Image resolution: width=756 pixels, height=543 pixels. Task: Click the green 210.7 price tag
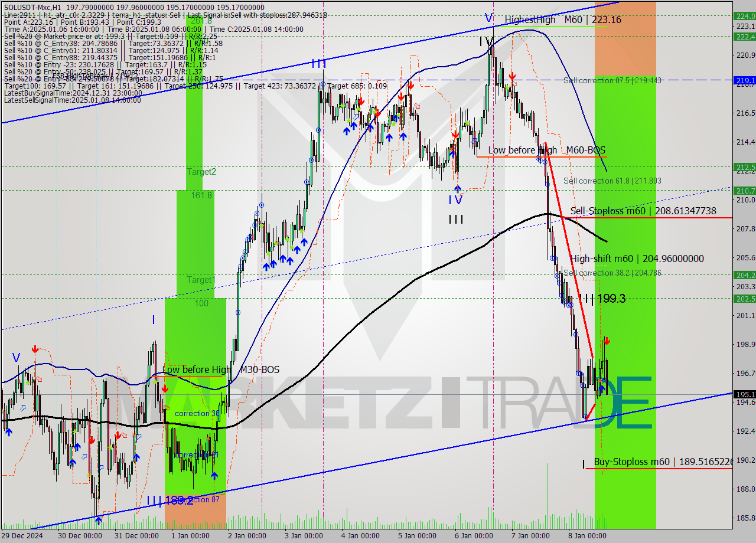click(x=744, y=190)
